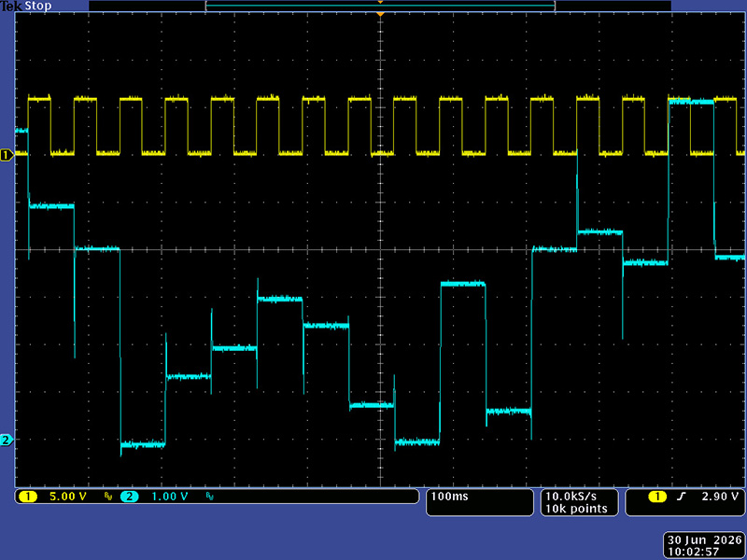Click the orange trigger position marker
Image resolution: width=747 pixels, height=560 pixels.
point(380,15)
